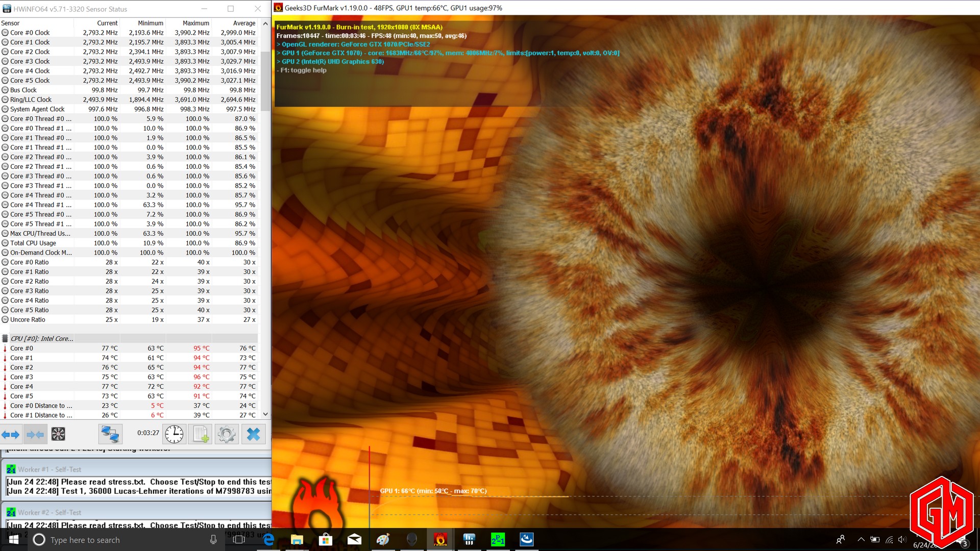This screenshot has height=551, width=980.
Task: Open Microsoft Edge from taskbar
Action: [x=268, y=540]
